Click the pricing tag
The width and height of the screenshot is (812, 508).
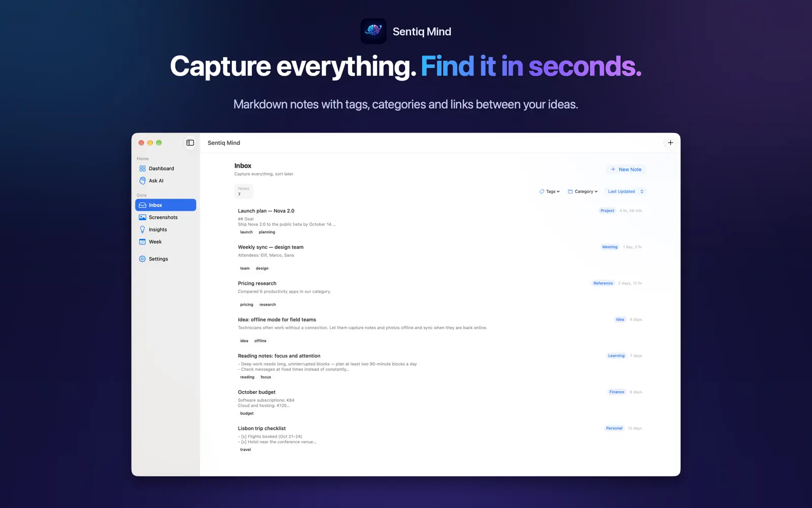point(247,305)
